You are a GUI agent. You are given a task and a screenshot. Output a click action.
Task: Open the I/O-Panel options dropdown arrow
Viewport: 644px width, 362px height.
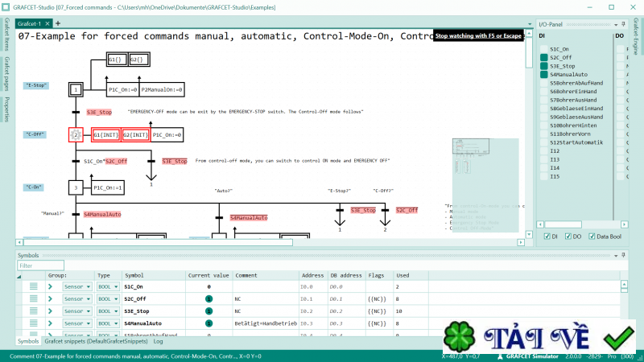tap(616, 25)
